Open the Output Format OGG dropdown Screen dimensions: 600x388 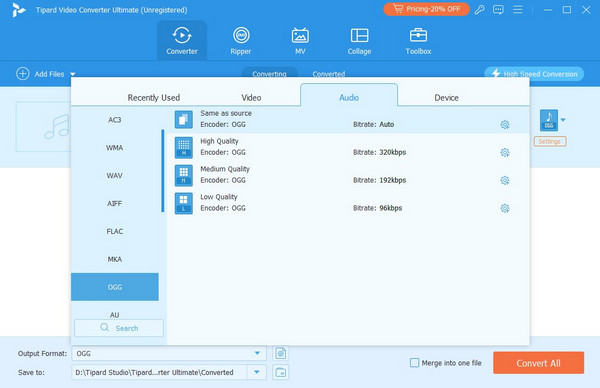[x=169, y=354]
